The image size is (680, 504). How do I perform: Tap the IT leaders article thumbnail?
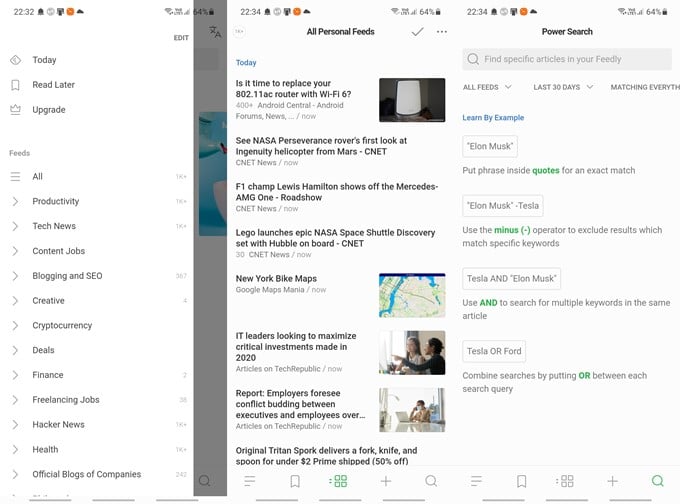[412, 353]
